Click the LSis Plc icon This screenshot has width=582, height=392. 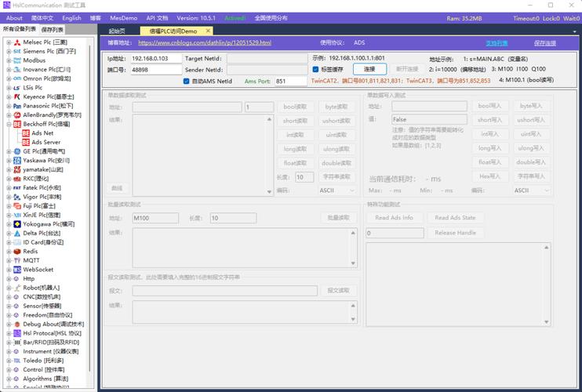(17, 88)
